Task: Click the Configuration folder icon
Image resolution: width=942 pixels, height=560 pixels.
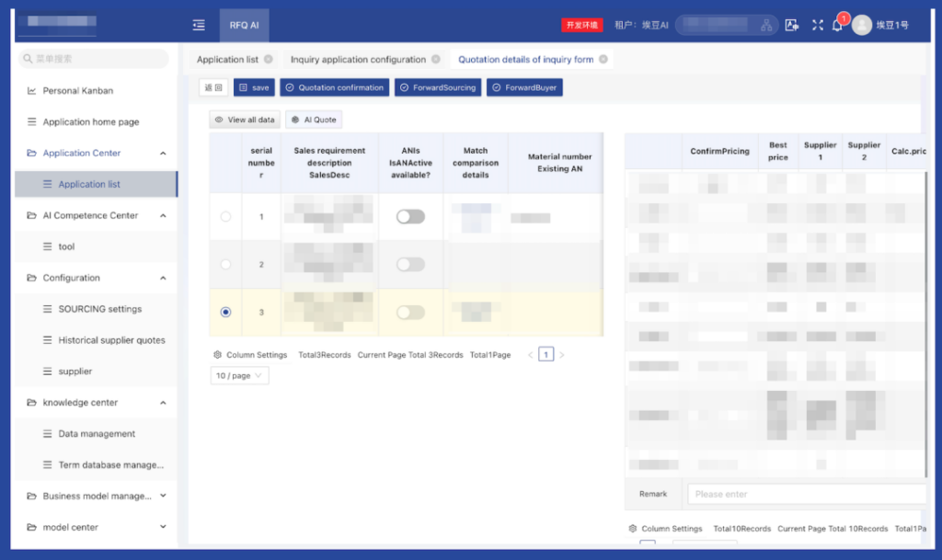Action: [x=31, y=278]
